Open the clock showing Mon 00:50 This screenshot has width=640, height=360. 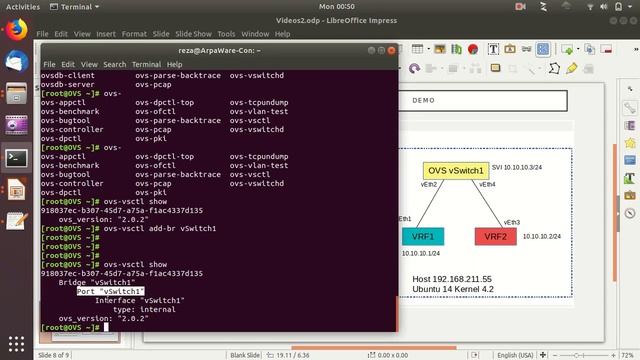(x=337, y=7)
